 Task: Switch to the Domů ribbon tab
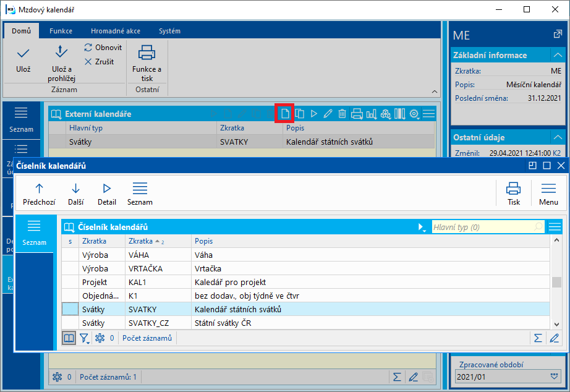pyautogui.click(x=21, y=31)
